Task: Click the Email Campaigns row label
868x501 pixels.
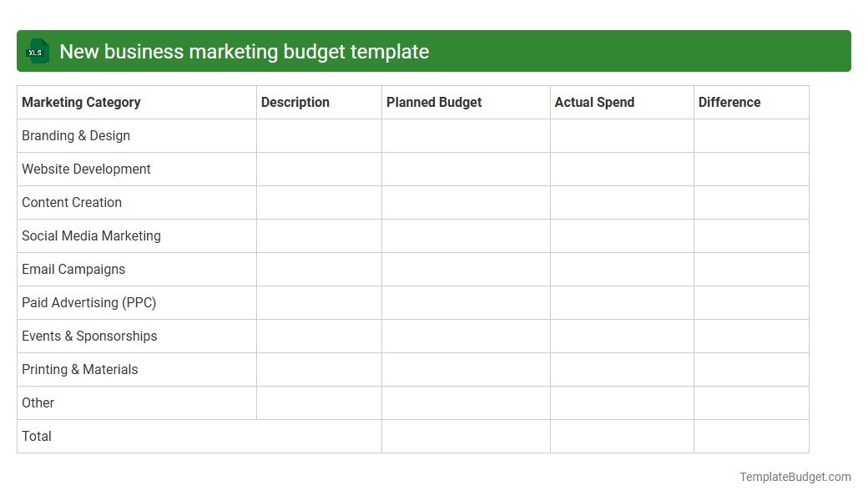Action: click(x=73, y=269)
